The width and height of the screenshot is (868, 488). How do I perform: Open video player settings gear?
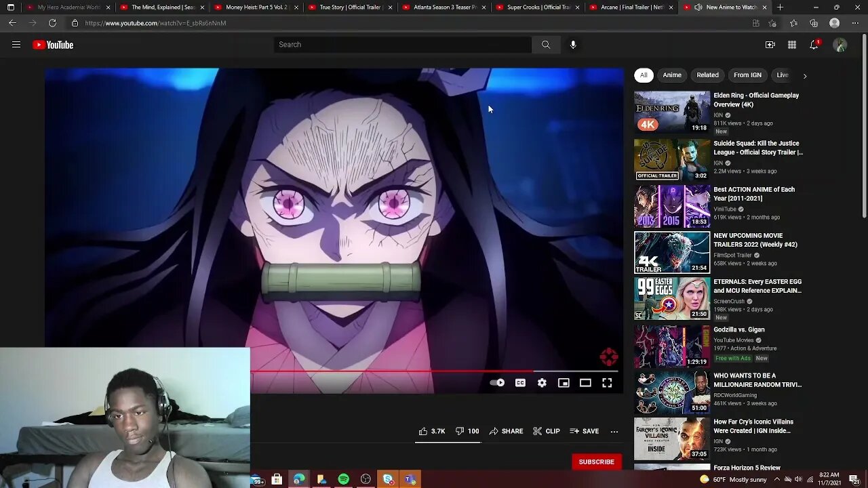[x=542, y=383]
